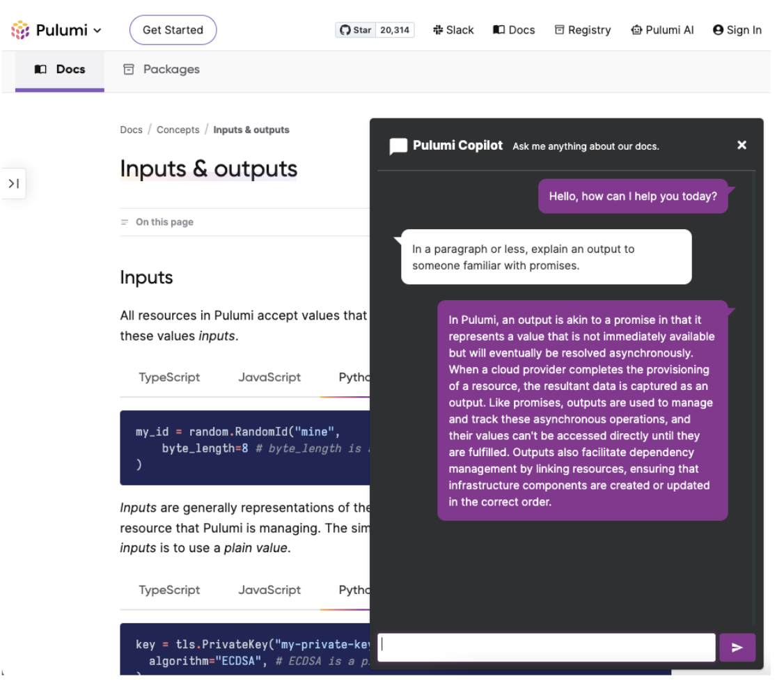Open Docs link in top navigation
The image size is (784, 688).
pos(514,30)
